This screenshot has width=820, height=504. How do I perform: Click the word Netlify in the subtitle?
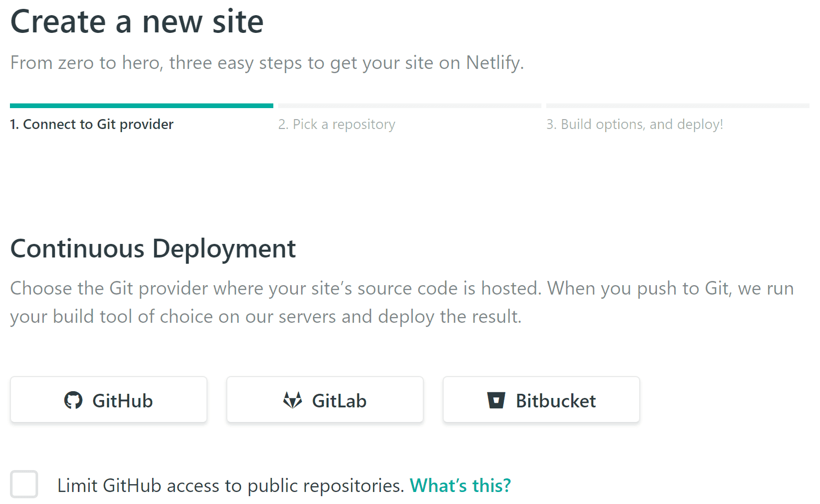click(x=493, y=63)
